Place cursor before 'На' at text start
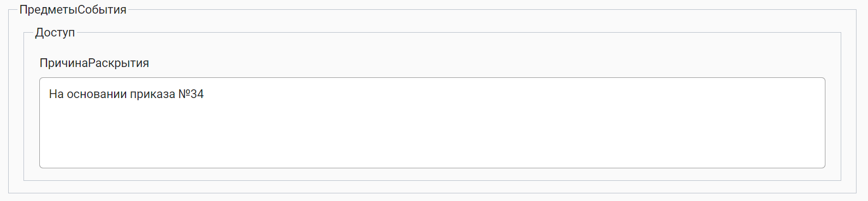This screenshot has height=201, width=868. pyautogui.click(x=49, y=94)
